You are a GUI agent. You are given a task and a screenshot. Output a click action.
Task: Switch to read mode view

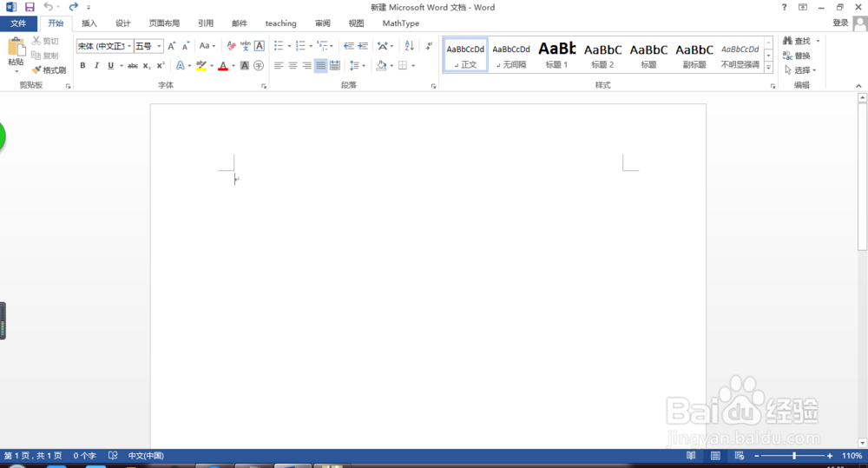(691, 455)
